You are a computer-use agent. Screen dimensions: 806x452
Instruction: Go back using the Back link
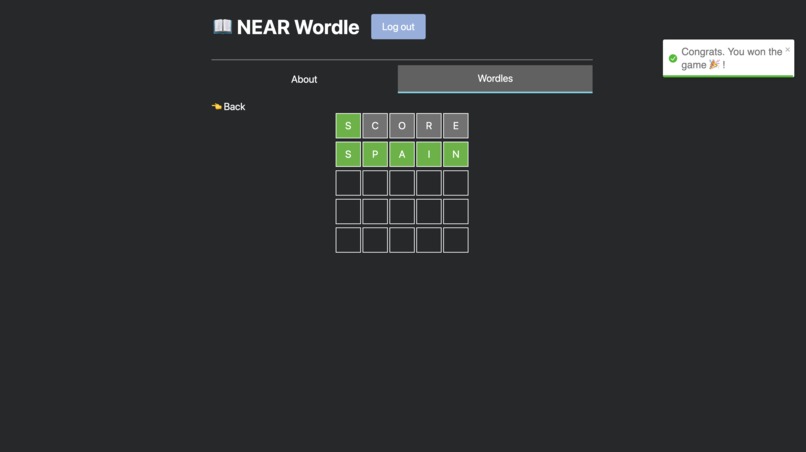click(228, 106)
